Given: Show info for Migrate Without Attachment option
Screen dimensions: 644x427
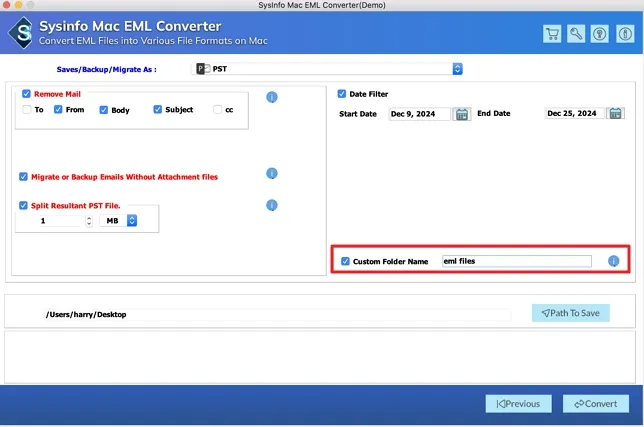Looking at the screenshot, I should pyautogui.click(x=271, y=174).
